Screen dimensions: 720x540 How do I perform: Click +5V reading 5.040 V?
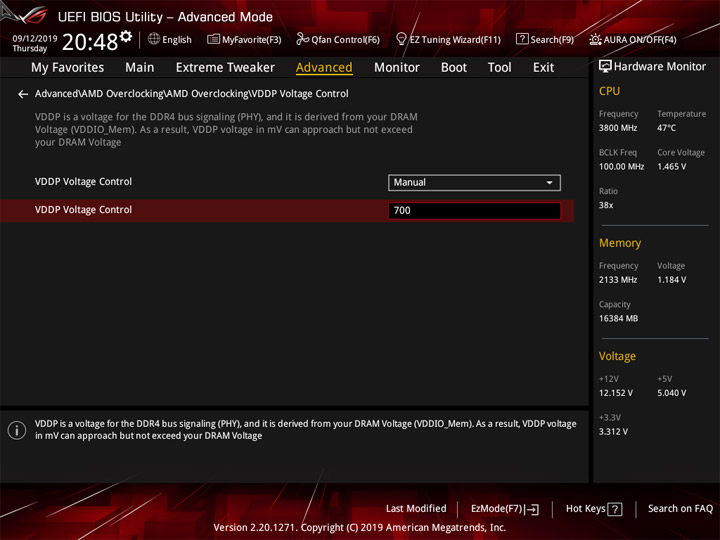click(671, 393)
